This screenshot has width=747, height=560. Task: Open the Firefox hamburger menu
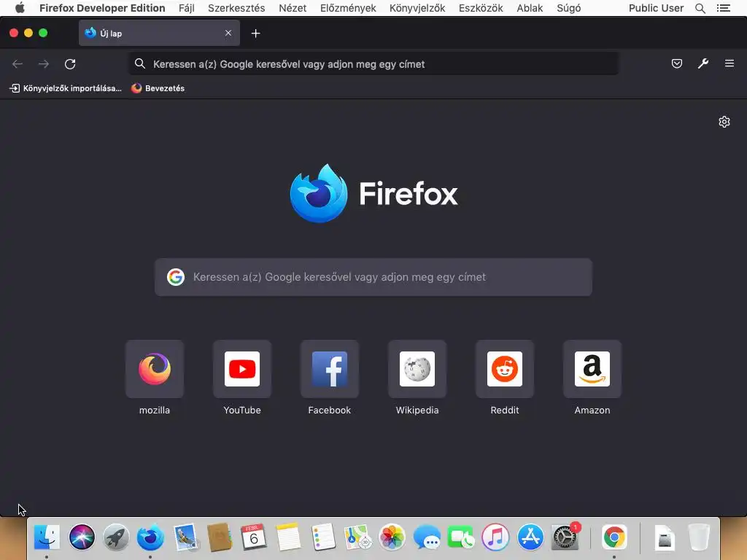pos(729,63)
